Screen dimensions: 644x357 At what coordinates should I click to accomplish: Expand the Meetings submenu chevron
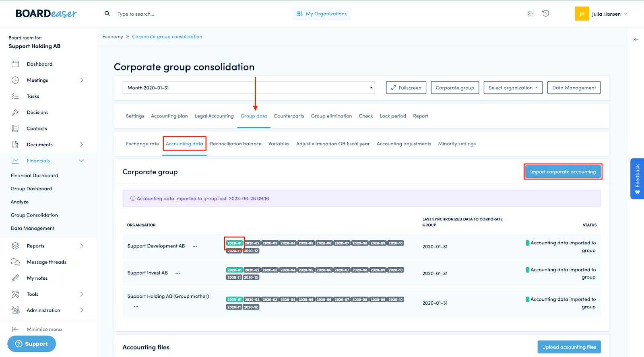[81, 80]
